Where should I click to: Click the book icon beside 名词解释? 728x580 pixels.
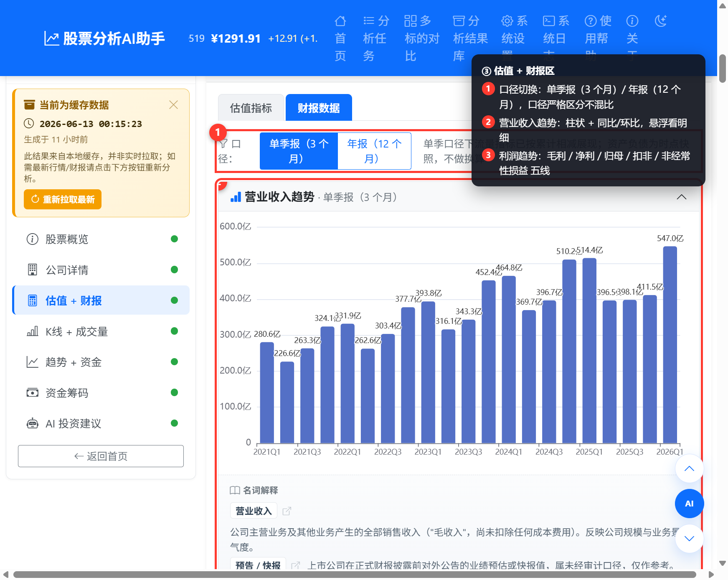pyautogui.click(x=235, y=490)
